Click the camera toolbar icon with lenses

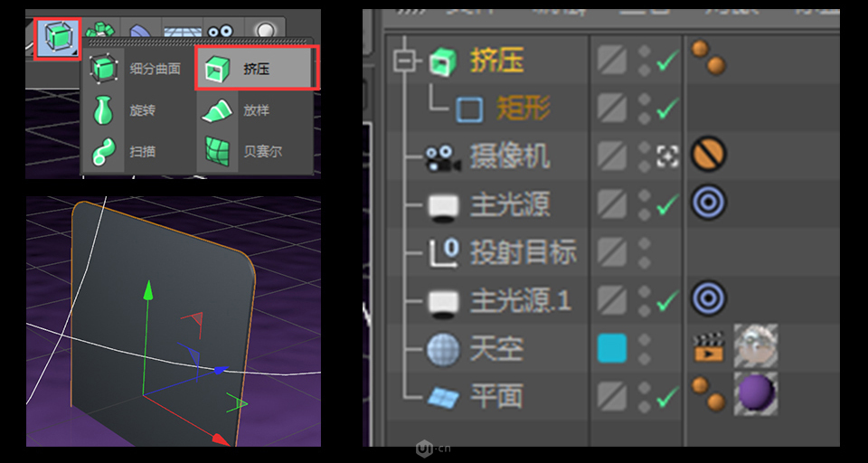[222, 31]
